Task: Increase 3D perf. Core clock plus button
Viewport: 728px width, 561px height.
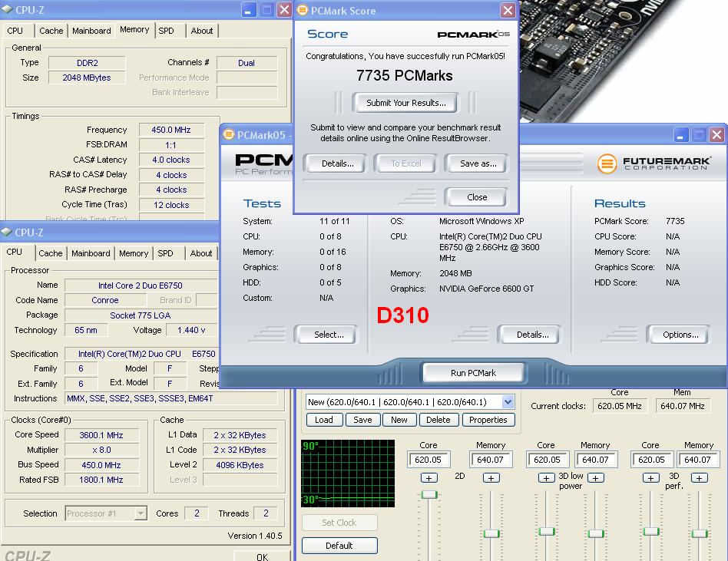Action: pos(651,478)
